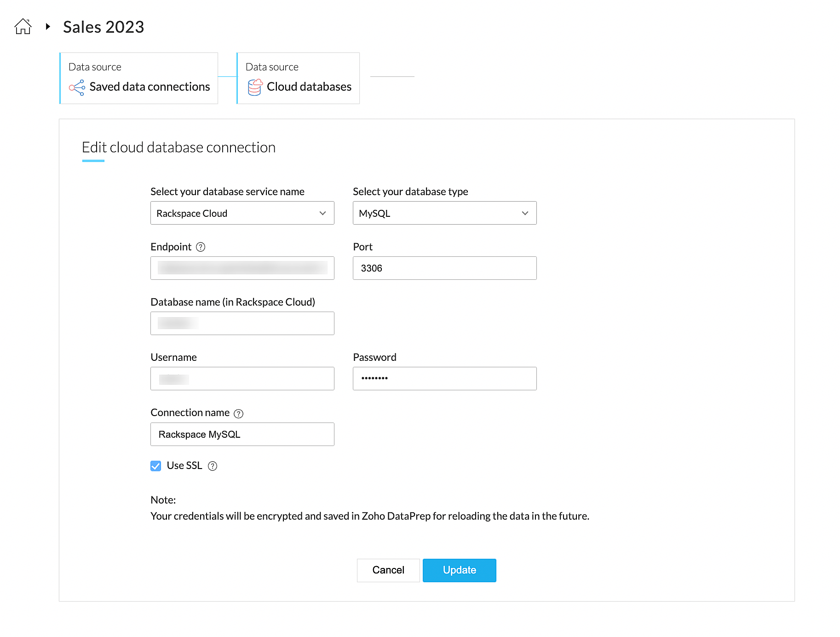Screen dimensions: 840x637
Task: Click the home icon
Action: (23, 27)
